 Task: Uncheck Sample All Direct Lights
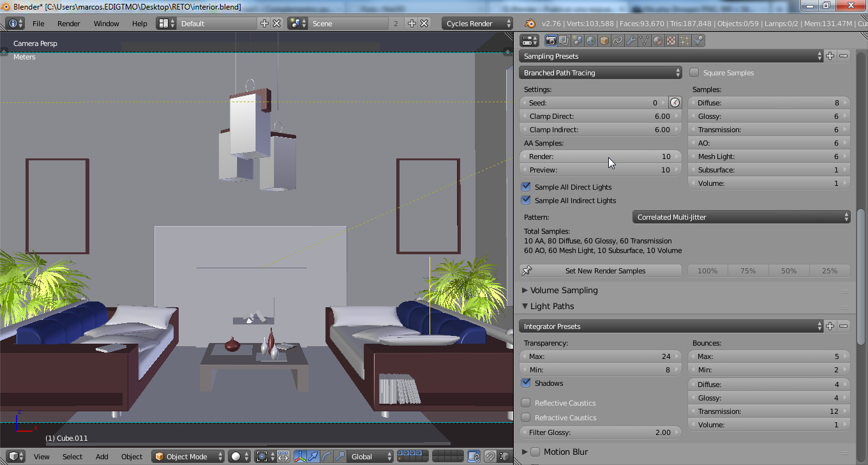526,187
